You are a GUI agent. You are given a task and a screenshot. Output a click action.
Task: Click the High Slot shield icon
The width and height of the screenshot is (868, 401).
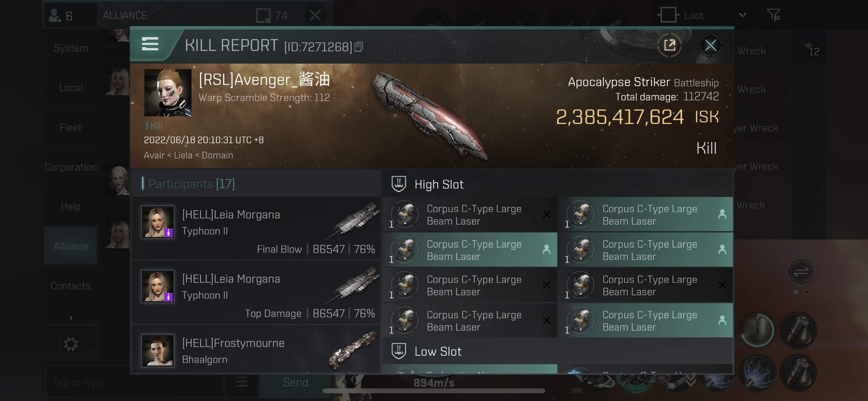pyautogui.click(x=398, y=184)
